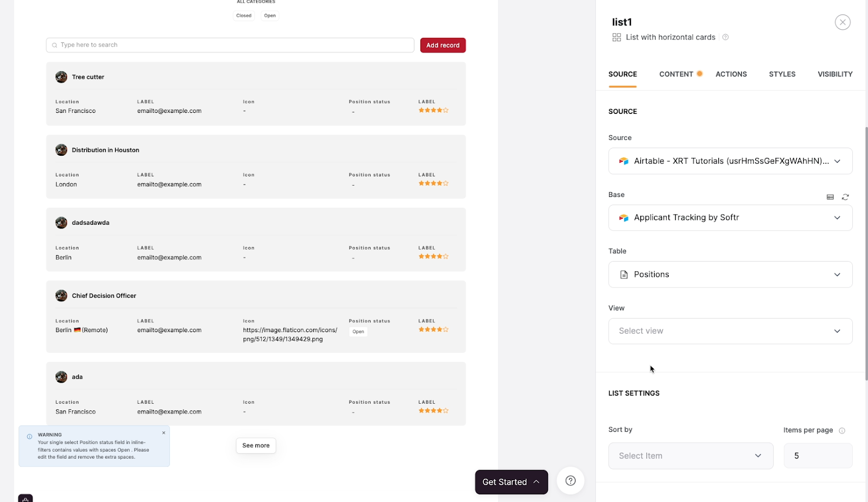Screen dimensions: 868x502
Task: Click the dadsadawda card title
Action: coord(91,223)
